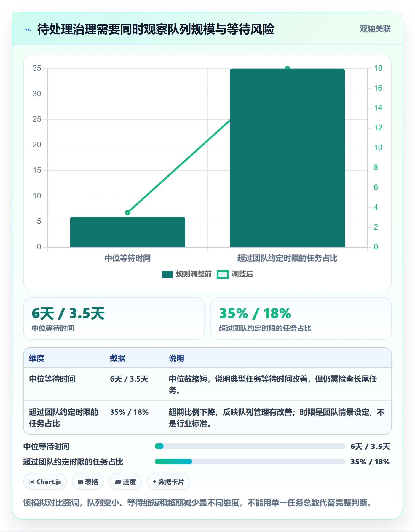Open the 6天 / 3.5天 data card
Viewport: 415px width, 532px height.
coord(114,319)
